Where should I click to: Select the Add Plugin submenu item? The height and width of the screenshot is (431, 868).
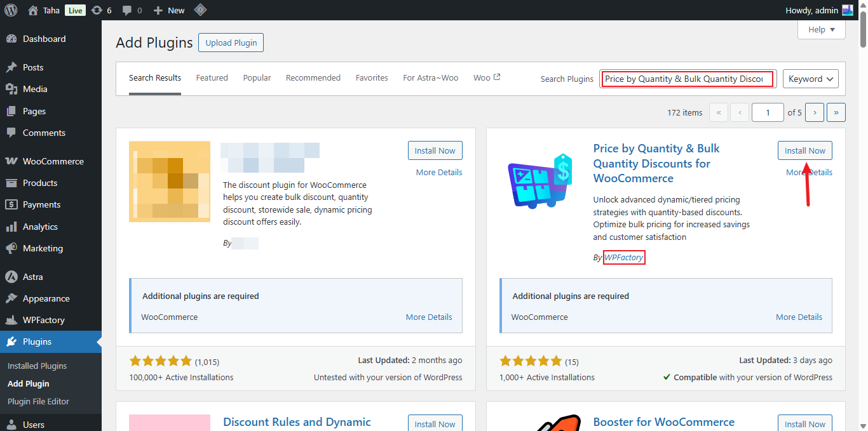pos(28,383)
